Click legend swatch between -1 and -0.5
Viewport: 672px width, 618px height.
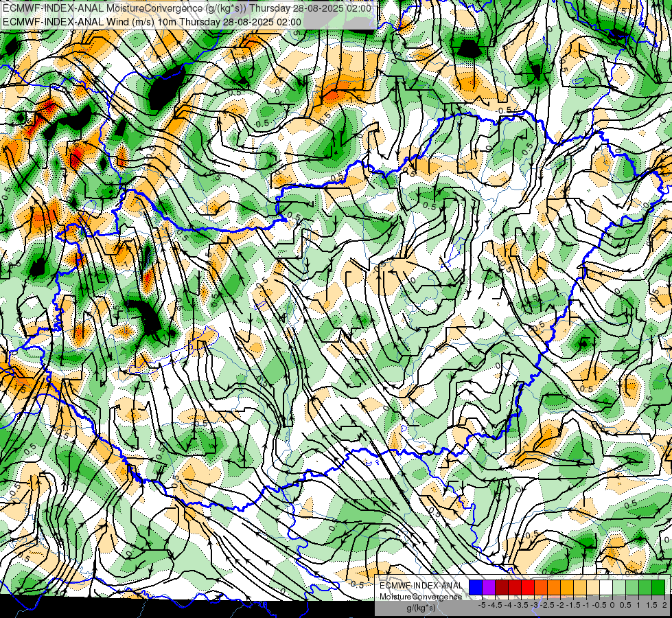tap(593, 588)
